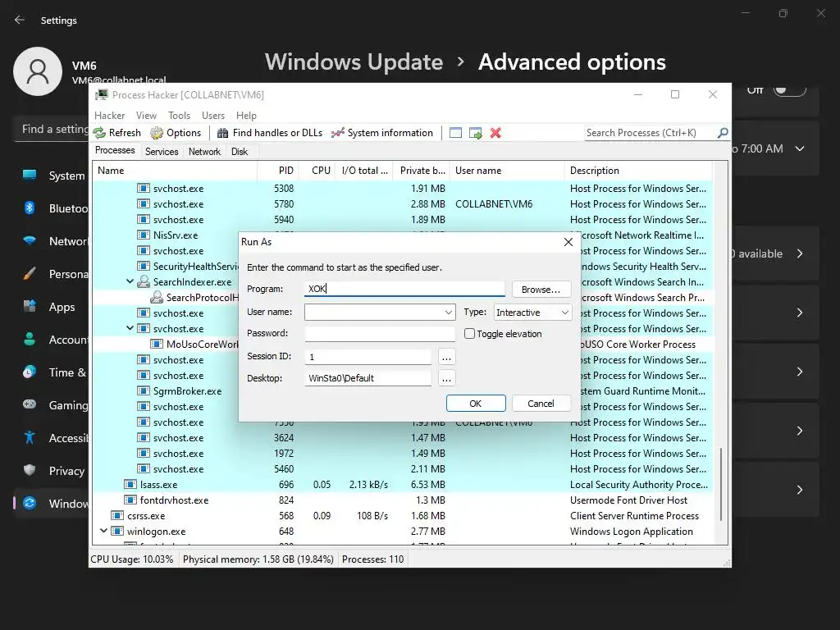Click Desktop browse ellipsis button
840x630 pixels.
click(446, 378)
